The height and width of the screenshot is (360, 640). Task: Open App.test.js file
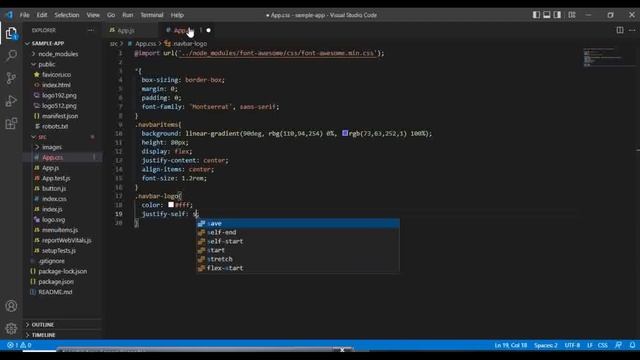(56, 178)
